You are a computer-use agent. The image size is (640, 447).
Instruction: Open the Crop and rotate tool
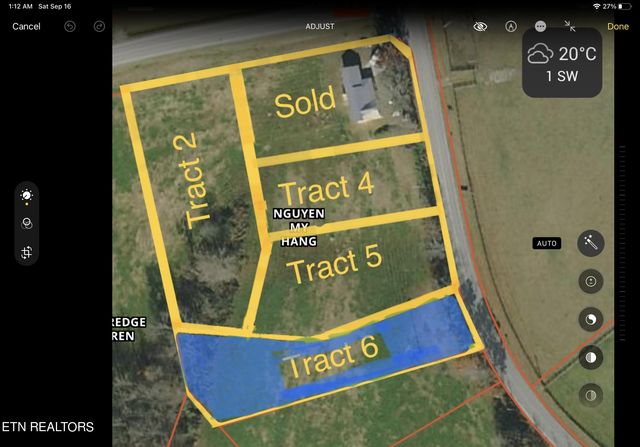coord(27,252)
